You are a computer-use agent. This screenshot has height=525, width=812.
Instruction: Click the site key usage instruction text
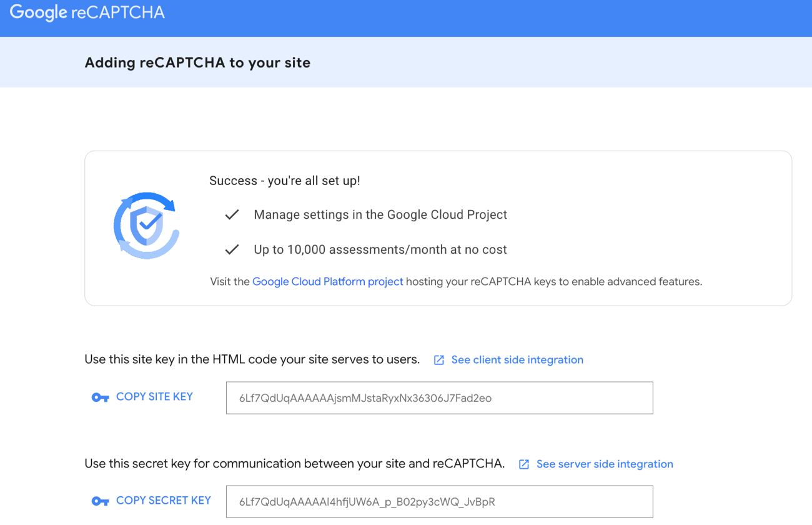click(x=252, y=359)
